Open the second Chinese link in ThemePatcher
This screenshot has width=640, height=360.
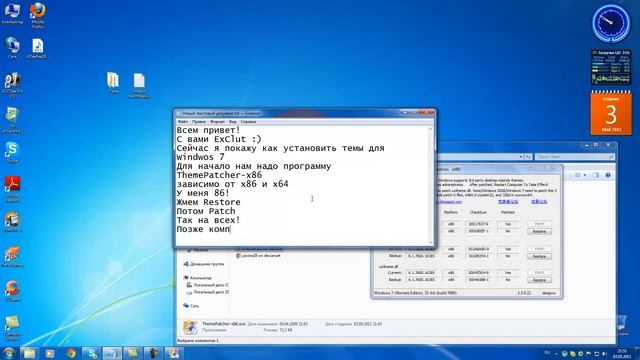(x=539, y=202)
